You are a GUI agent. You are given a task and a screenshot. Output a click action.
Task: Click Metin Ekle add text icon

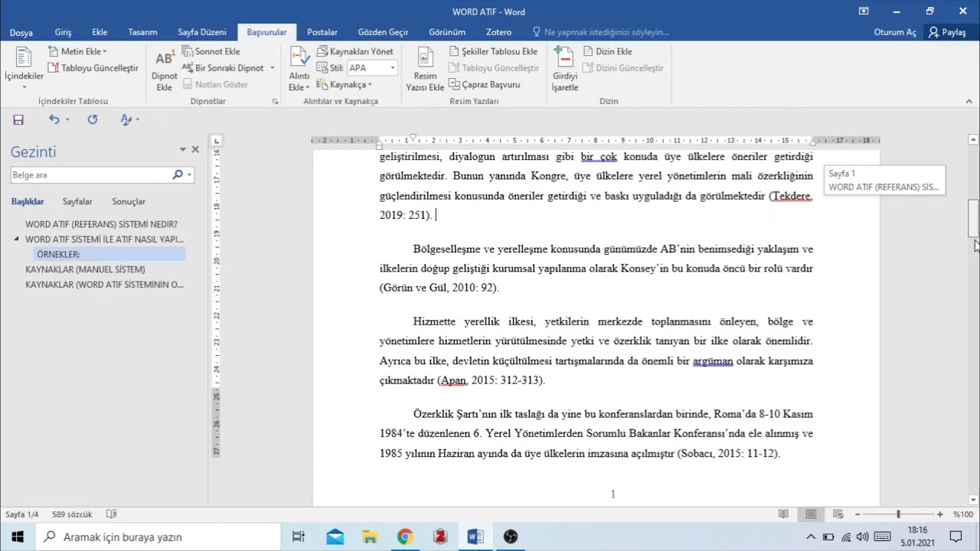pos(54,51)
